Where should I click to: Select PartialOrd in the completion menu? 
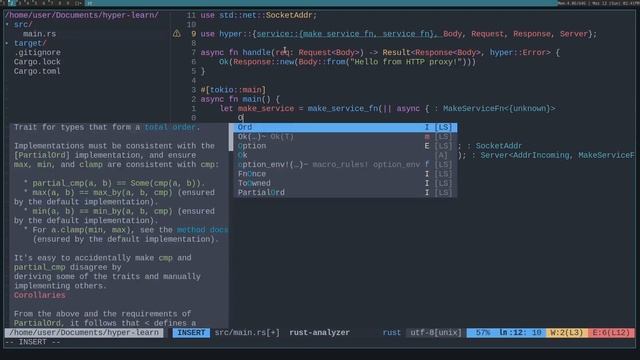pos(345,193)
